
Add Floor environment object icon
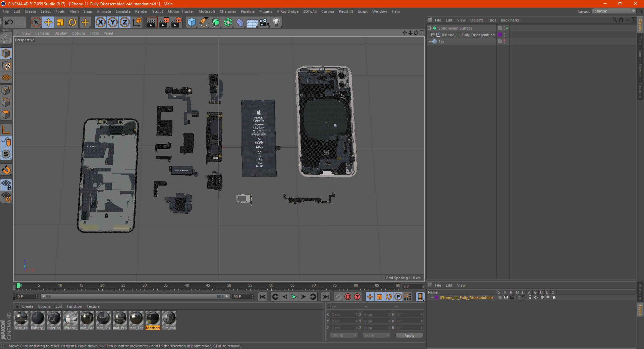[x=252, y=22]
